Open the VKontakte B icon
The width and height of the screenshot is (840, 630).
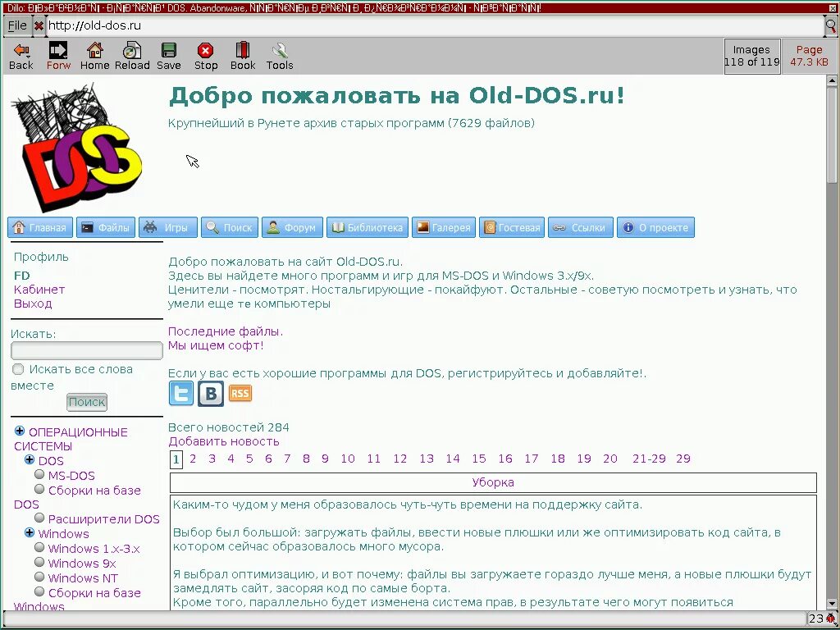click(x=211, y=393)
